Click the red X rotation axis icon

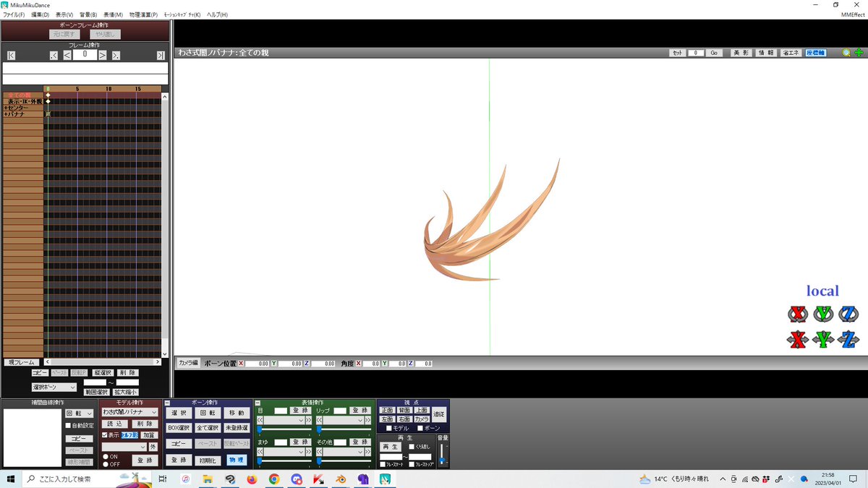point(798,314)
